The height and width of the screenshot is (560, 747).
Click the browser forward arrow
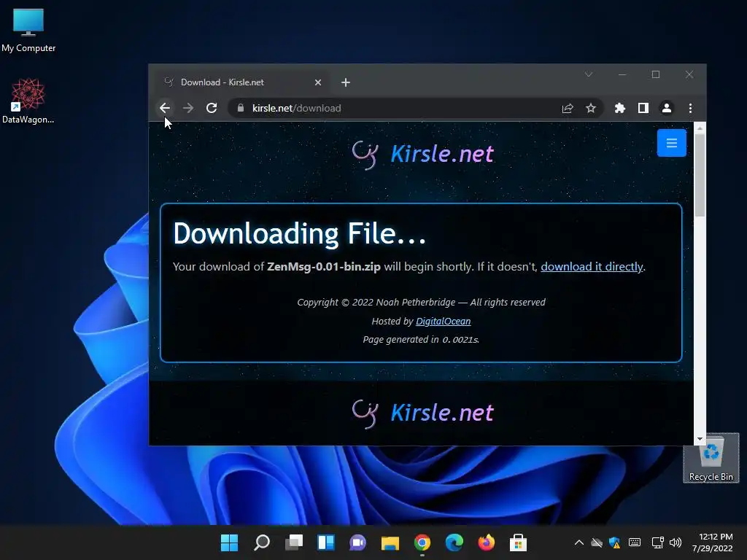(188, 108)
